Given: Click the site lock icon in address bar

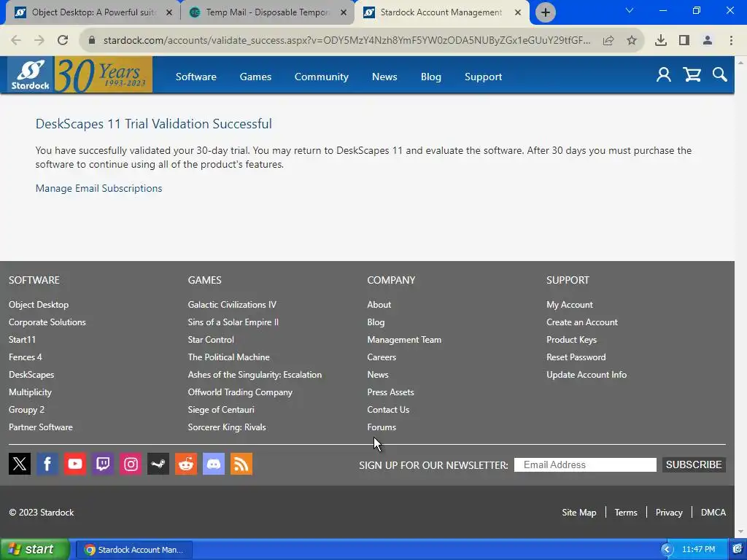Looking at the screenshot, I should pyautogui.click(x=92, y=41).
